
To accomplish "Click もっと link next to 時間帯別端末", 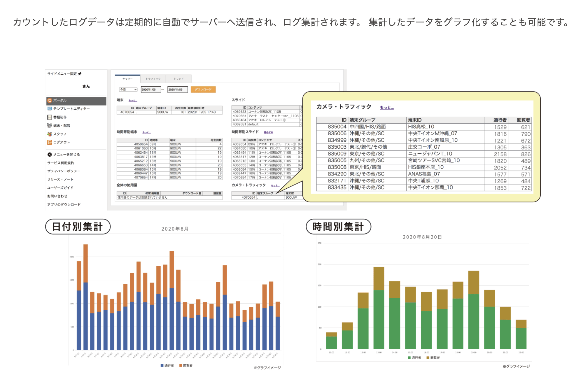I will pyautogui.click(x=147, y=132).
